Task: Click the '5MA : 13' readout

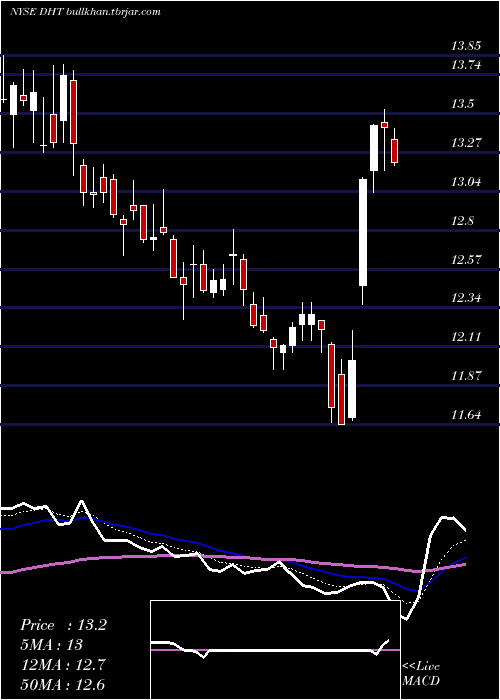Action: (51, 645)
